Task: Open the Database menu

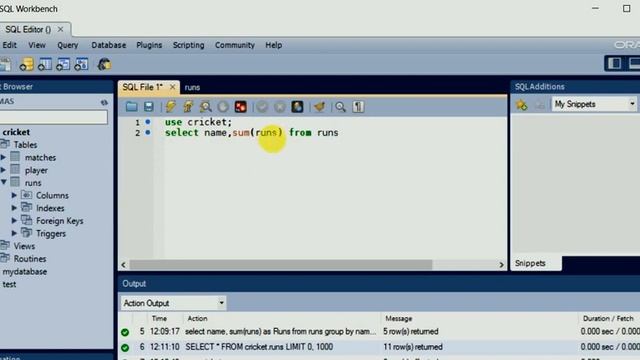Action: tap(109, 45)
